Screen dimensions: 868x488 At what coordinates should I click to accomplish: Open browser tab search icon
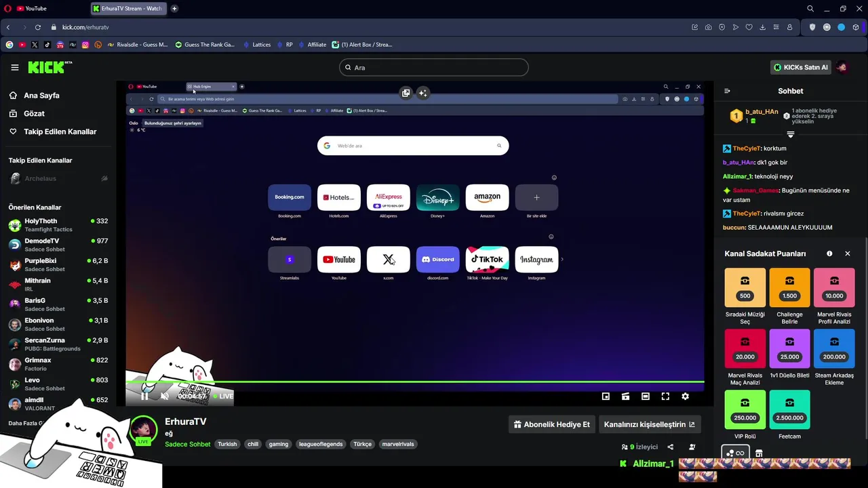point(810,9)
